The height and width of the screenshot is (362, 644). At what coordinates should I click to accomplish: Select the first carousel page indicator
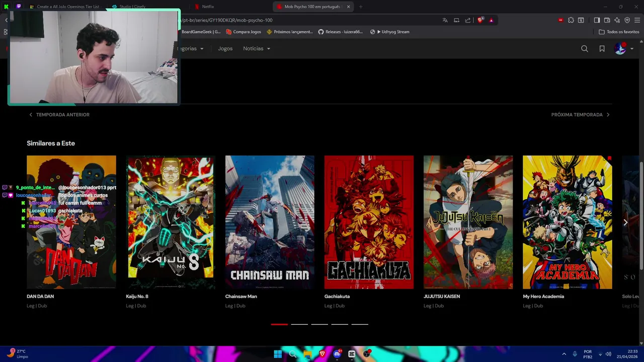pos(279,324)
